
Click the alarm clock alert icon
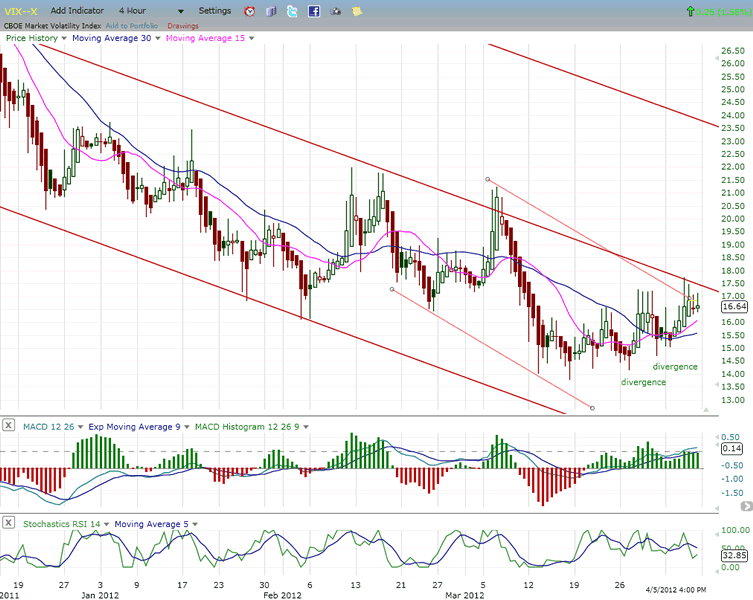click(248, 11)
